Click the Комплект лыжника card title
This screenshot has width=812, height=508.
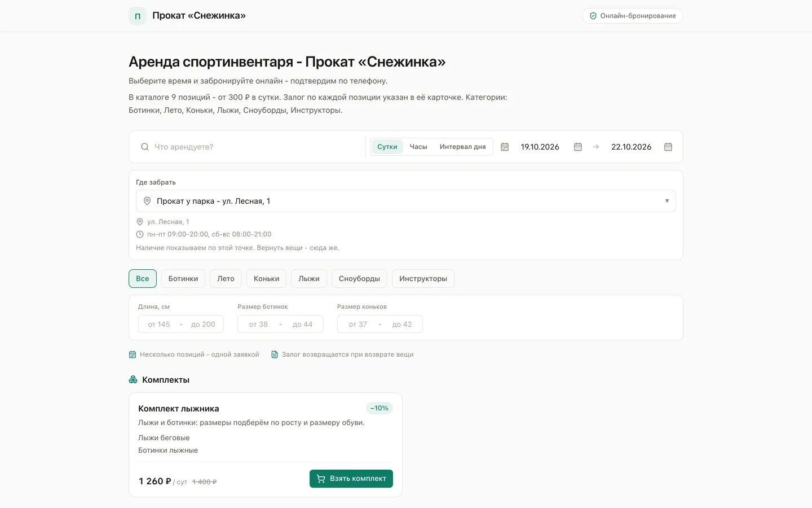(x=179, y=409)
